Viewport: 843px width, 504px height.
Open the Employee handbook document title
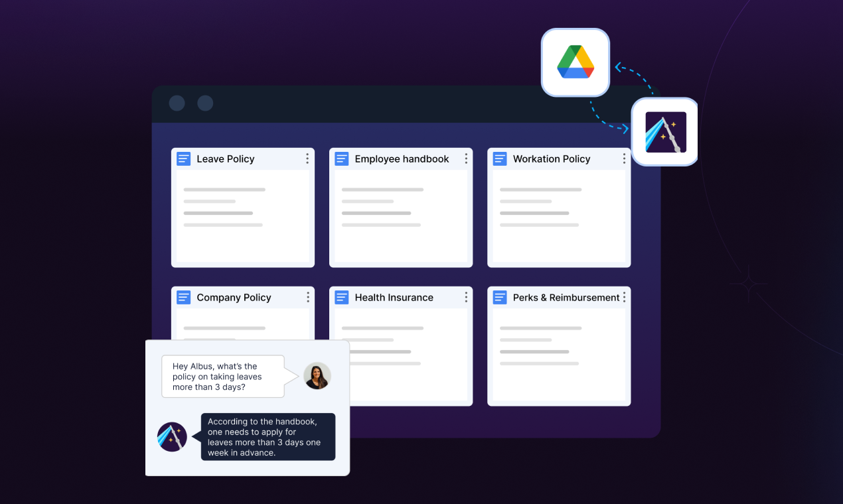coord(402,159)
